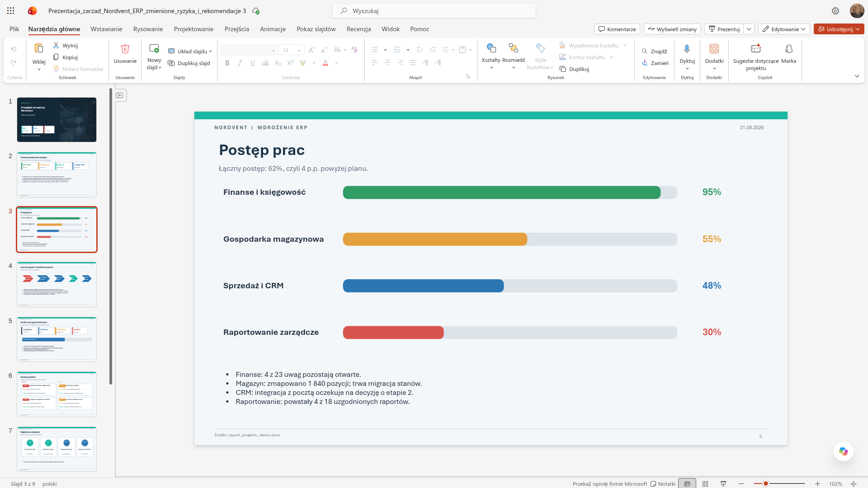
Task: Open the Copilot floating icon
Action: coord(844,451)
